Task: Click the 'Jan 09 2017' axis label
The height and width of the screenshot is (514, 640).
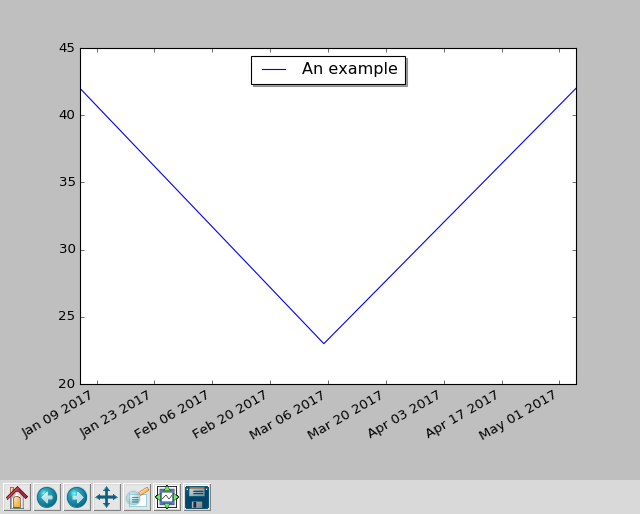Action: pyautogui.click(x=57, y=414)
